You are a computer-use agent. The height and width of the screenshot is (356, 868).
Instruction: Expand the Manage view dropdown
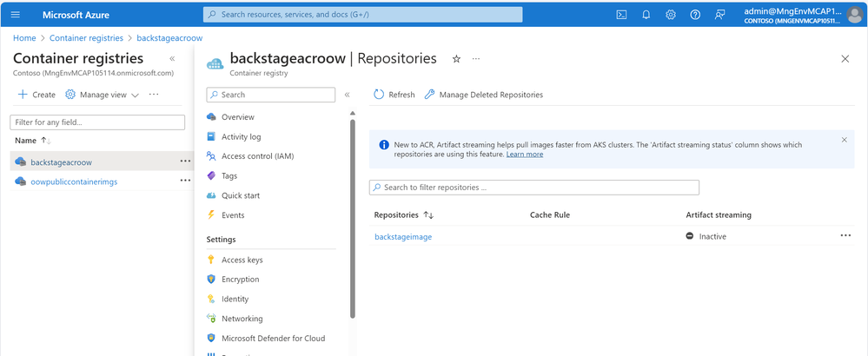click(103, 95)
